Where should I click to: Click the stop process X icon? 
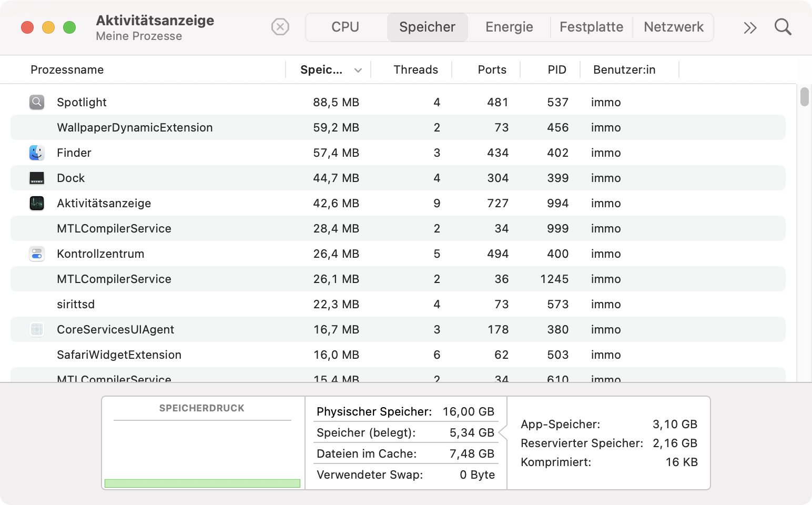point(280,27)
